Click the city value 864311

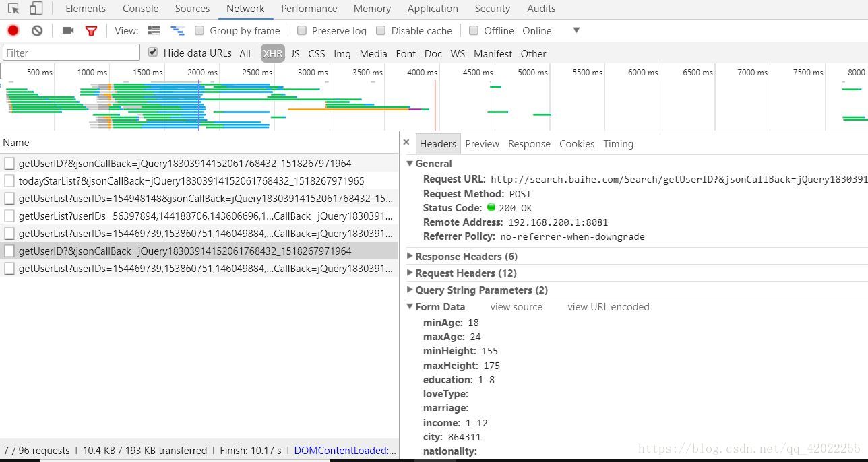pyautogui.click(x=464, y=437)
